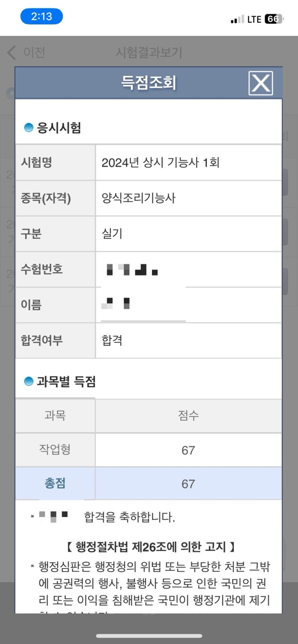Tap the 시험결과보기 page title
Viewport: 298px width, 644px height.
coord(149,52)
